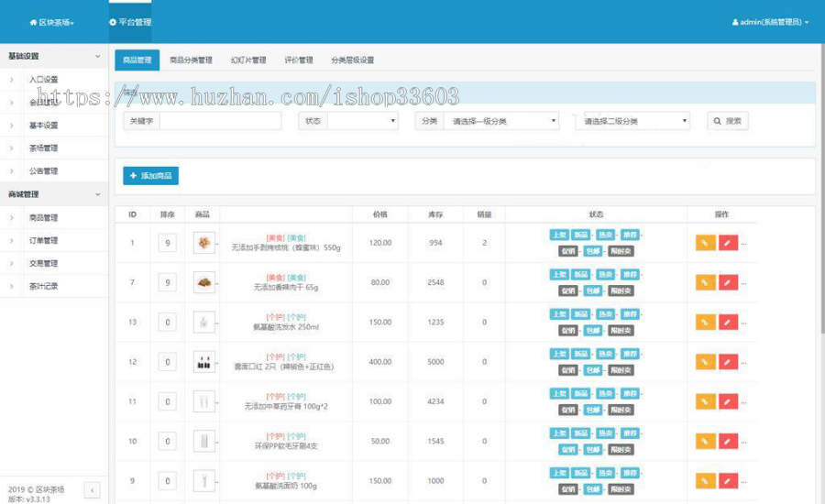This screenshot has width=825, height=504.
Task: Toggle the 推荐 status for product ID 11
Action: [x=630, y=393]
